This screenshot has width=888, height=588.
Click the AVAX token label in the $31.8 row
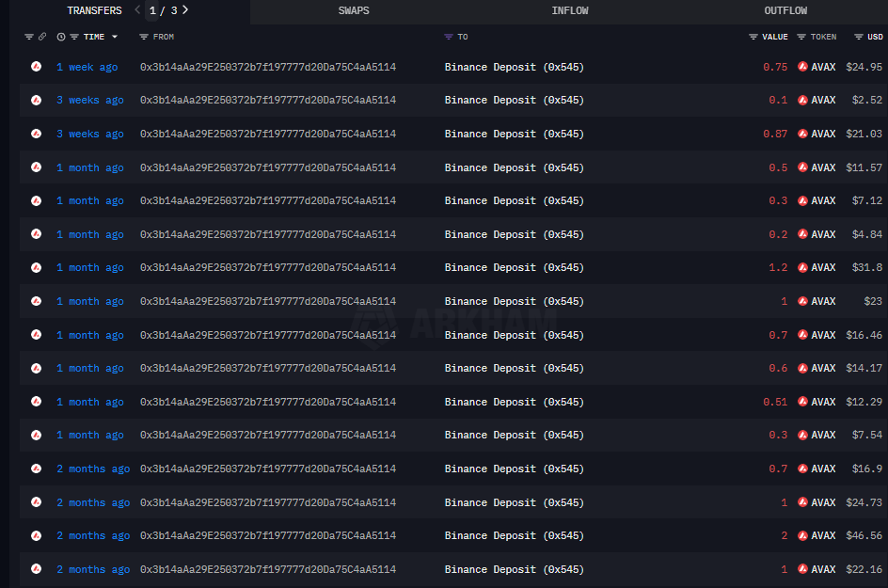coord(823,267)
